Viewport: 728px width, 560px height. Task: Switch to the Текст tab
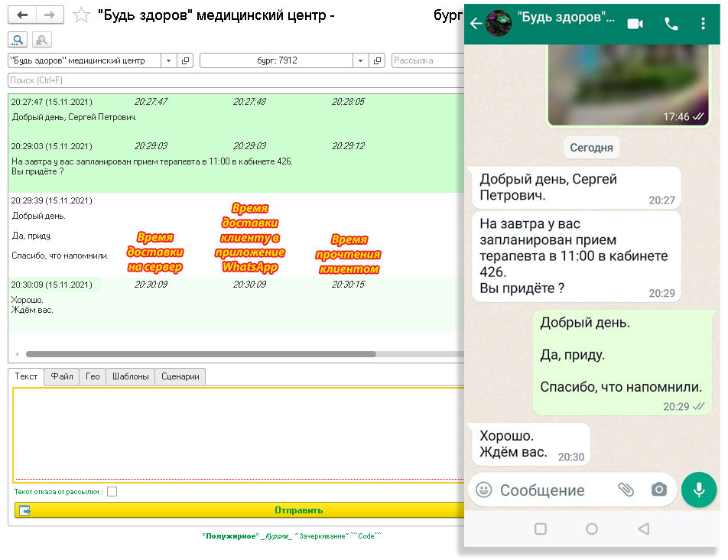(26, 376)
